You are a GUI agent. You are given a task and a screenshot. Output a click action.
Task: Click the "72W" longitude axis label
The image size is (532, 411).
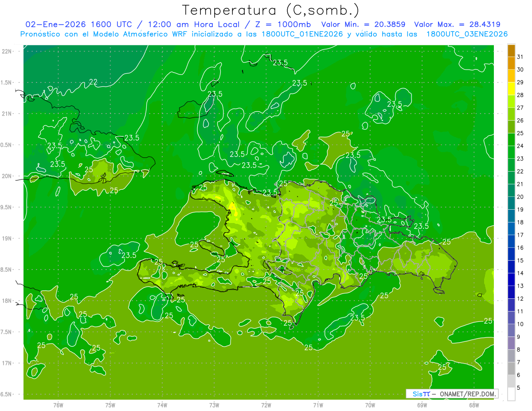pos(266,405)
